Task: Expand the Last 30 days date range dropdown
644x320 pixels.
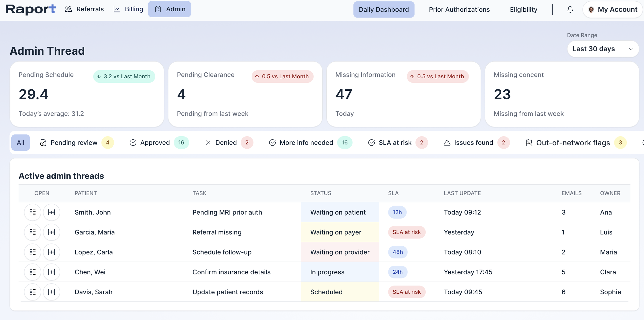Action: pyautogui.click(x=603, y=49)
